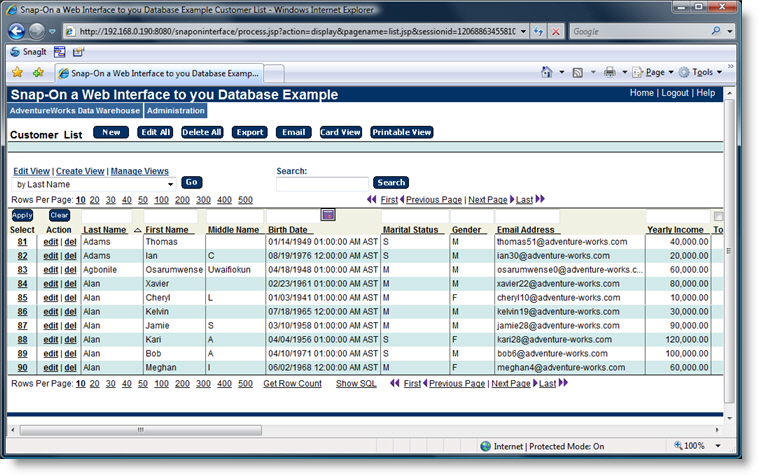Viewport: 758px width, 475px height.
Task: Select the Snap-On browser tab
Action: point(159,73)
